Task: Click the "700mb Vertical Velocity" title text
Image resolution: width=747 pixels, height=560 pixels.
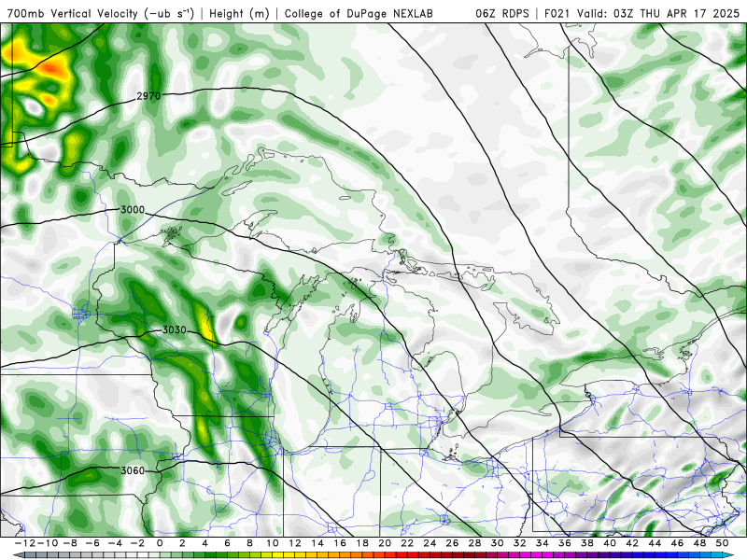Action: tap(72, 13)
